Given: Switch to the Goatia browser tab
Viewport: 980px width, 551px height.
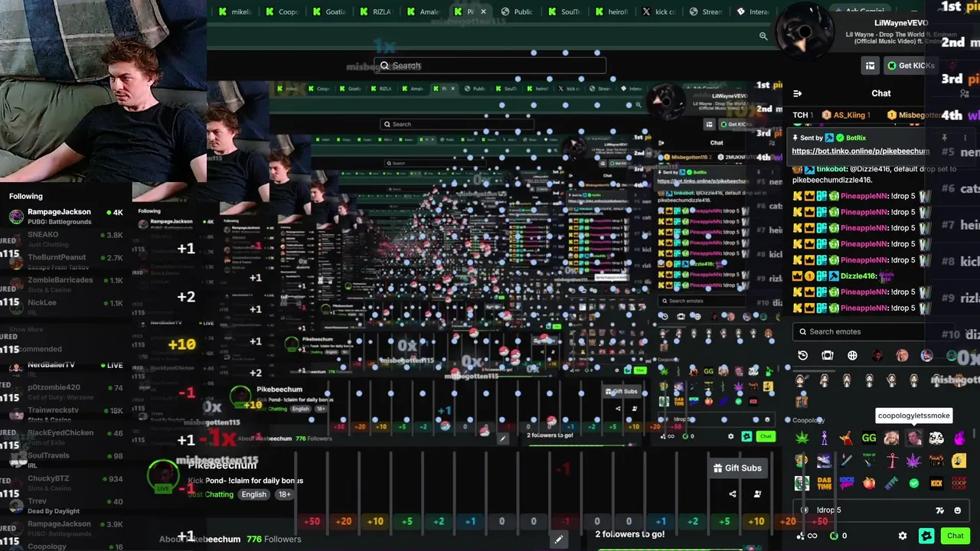Looking at the screenshot, I should point(330,11).
